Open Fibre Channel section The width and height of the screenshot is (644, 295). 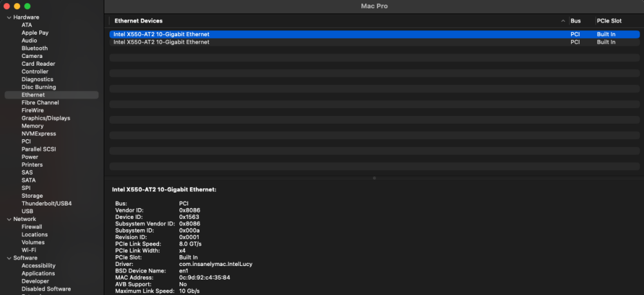pos(40,102)
